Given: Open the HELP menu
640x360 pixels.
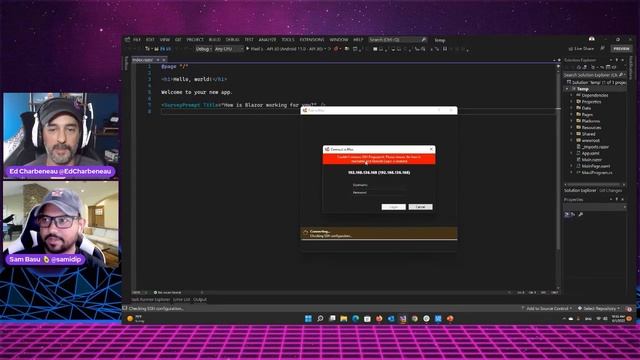Looking at the screenshot, I should [358, 40].
